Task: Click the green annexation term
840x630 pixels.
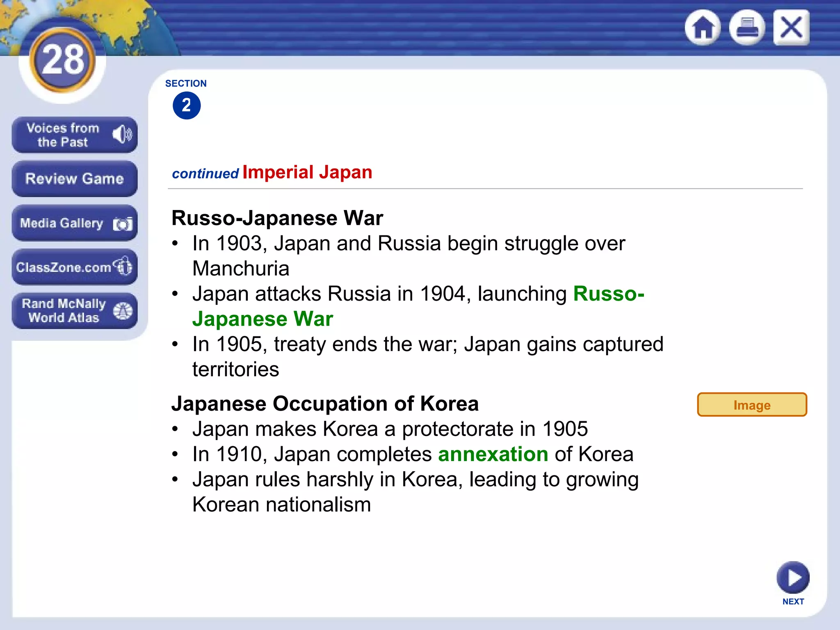Action: pyautogui.click(x=493, y=454)
